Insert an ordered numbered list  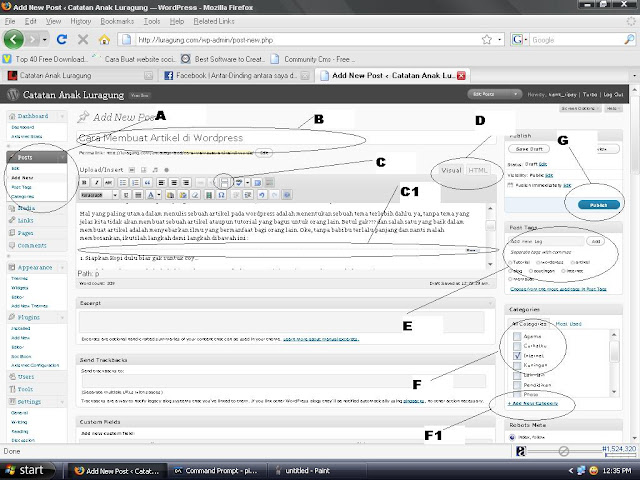coord(135,182)
